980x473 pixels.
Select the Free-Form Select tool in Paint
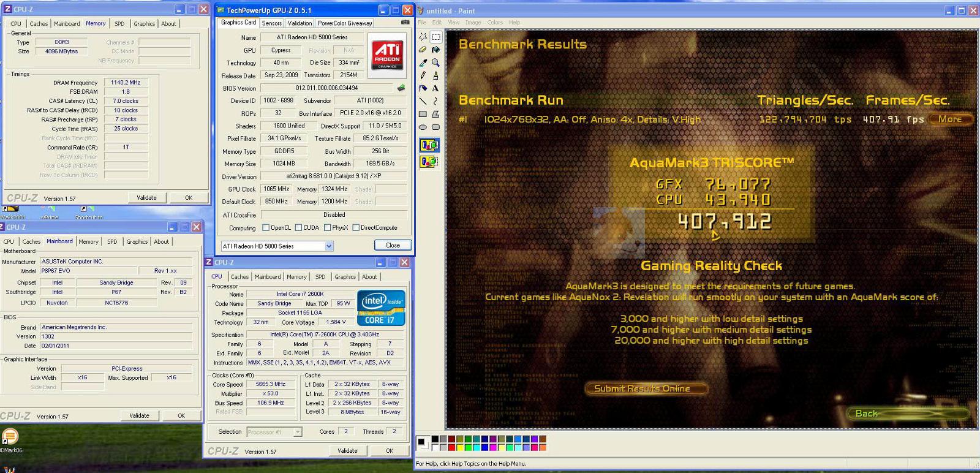(423, 37)
